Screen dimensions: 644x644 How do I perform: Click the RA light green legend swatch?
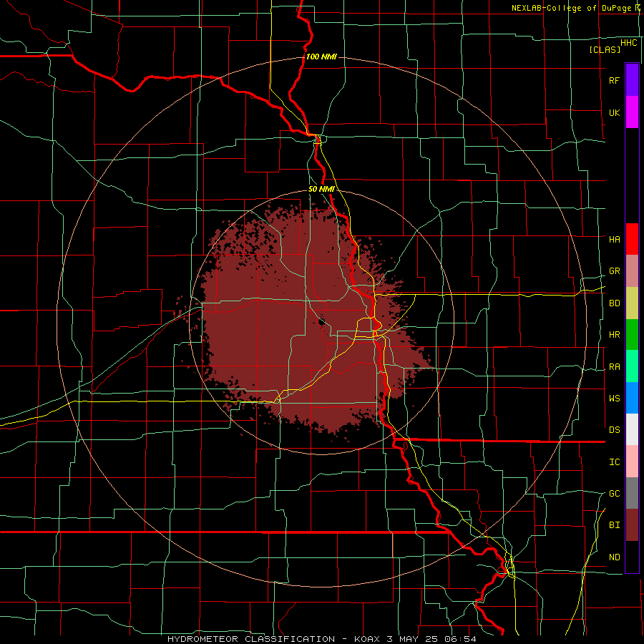pos(632,366)
